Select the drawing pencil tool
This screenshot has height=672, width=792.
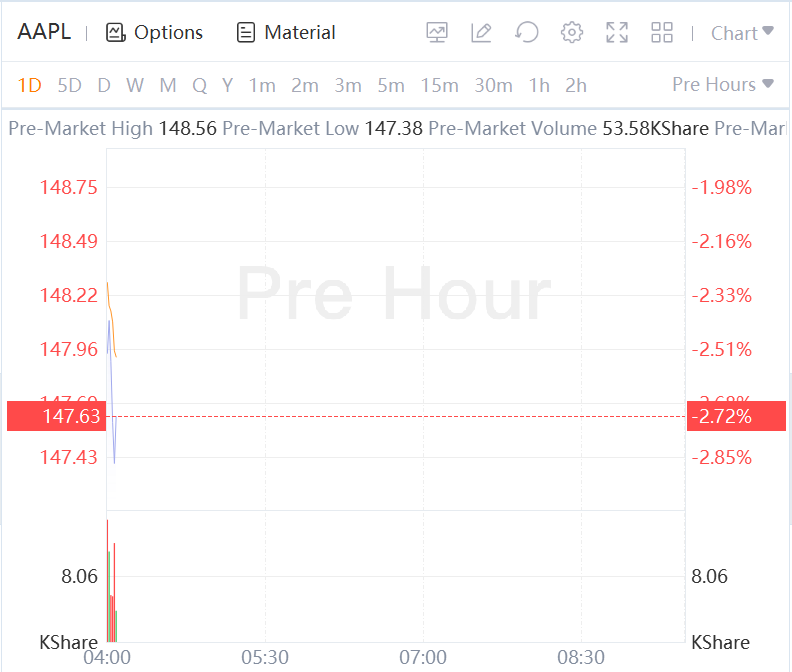click(x=481, y=33)
